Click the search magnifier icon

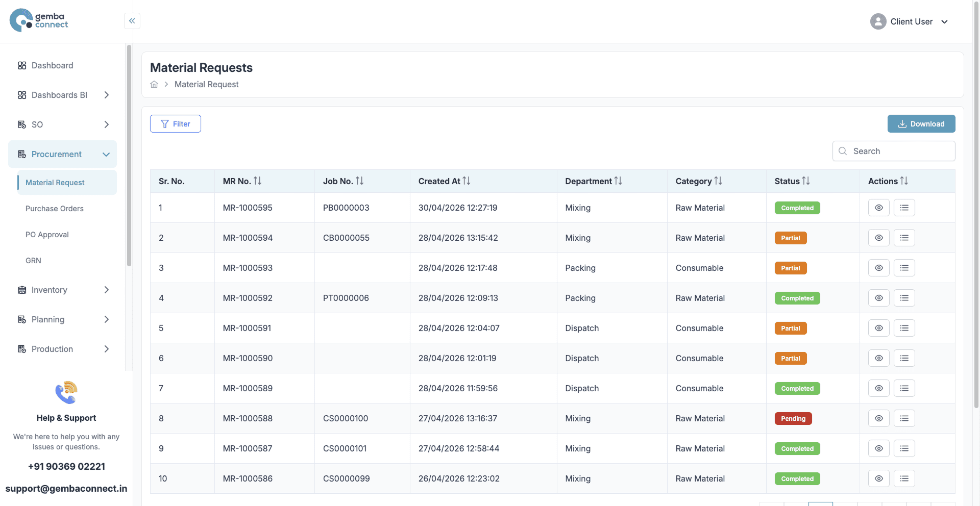[843, 151]
